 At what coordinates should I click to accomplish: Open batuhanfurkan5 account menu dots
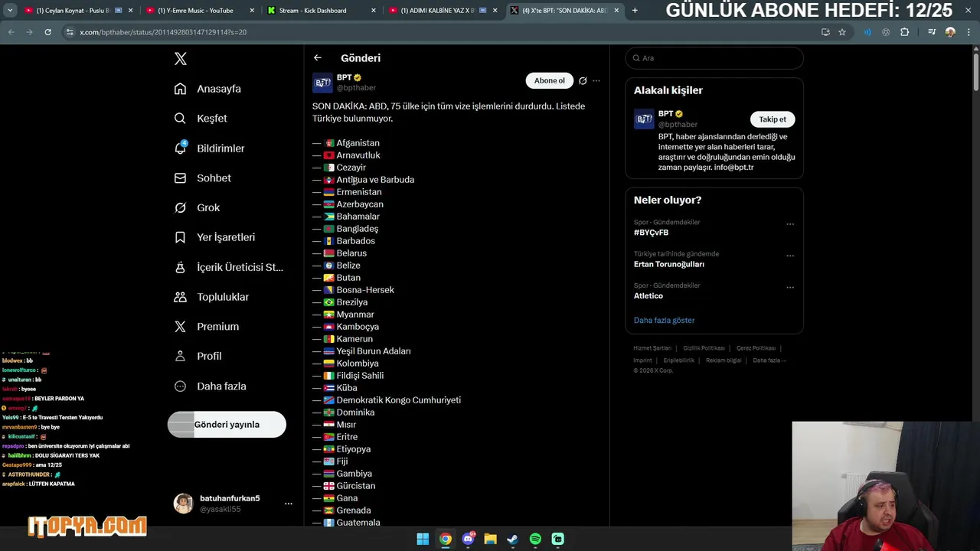pos(289,504)
